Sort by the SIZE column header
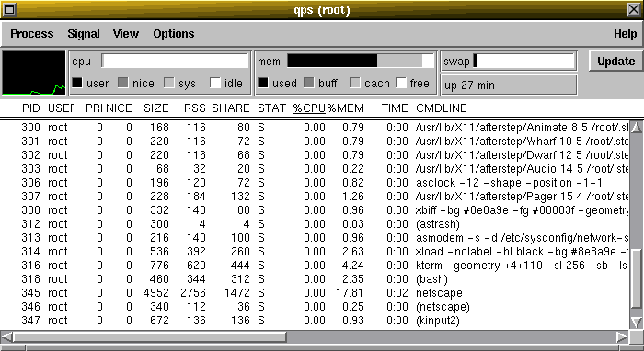Viewport: 644px width, 351px height. point(156,108)
